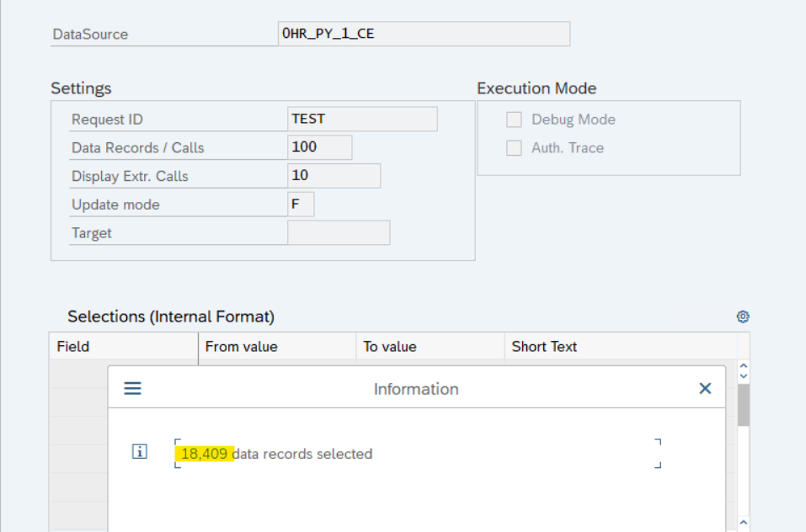Click the Update mode field
This screenshot has width=806, height=532.
[301, 205]
